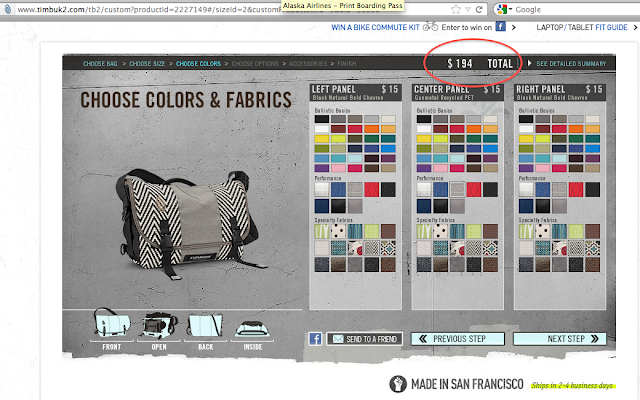Reload the page with the refresh icon
The width and height of the screenshot is (640, 400).
pyautogui.click(x=479, y=9)
